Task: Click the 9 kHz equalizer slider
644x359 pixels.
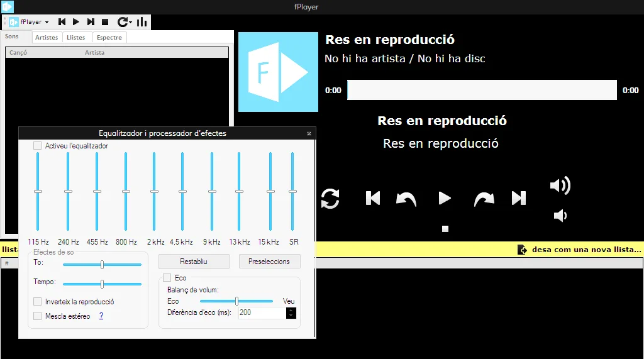Action: click(212, 191)
